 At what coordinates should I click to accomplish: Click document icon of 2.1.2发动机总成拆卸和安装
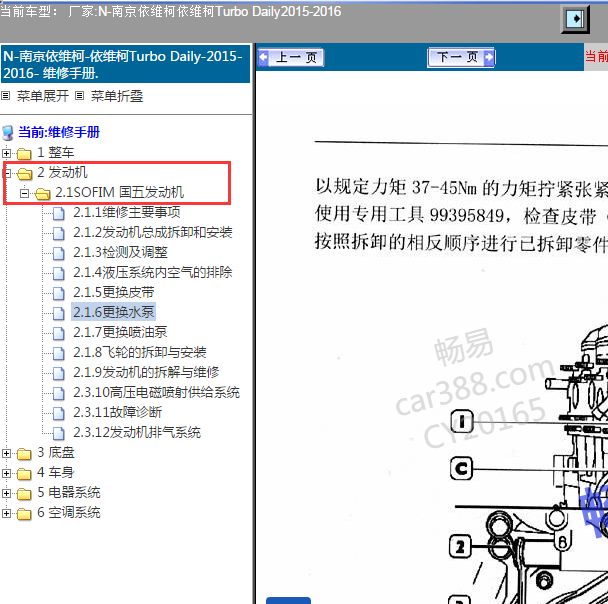59,233
